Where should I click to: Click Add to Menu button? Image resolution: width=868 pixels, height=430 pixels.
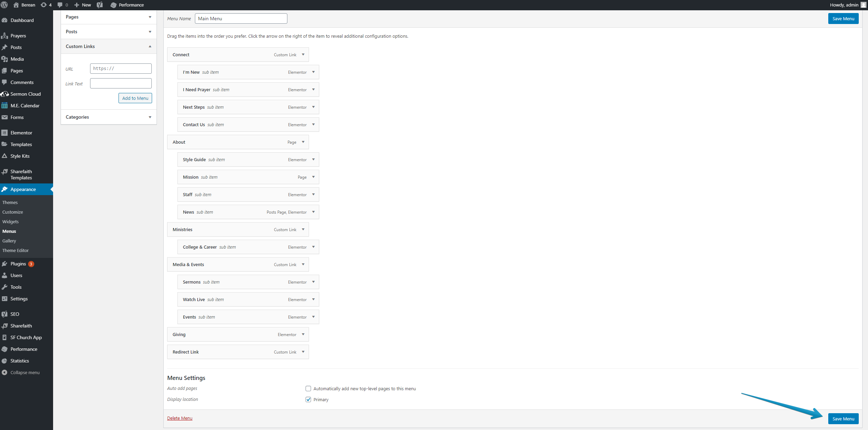pos(135,98)
